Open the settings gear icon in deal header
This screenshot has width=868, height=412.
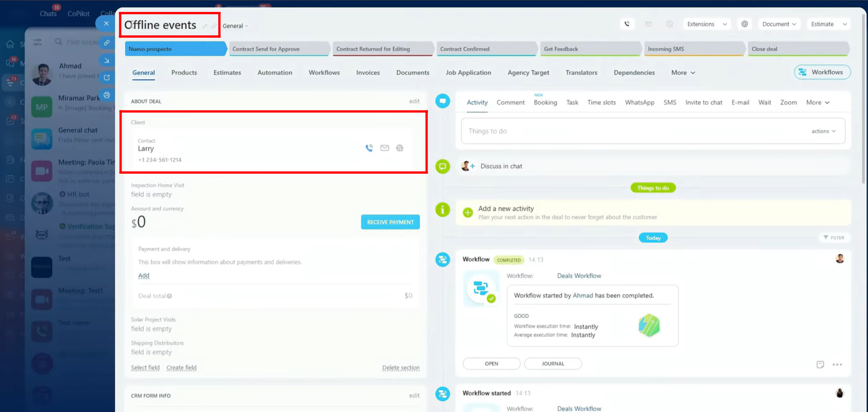tap(745, 24)
